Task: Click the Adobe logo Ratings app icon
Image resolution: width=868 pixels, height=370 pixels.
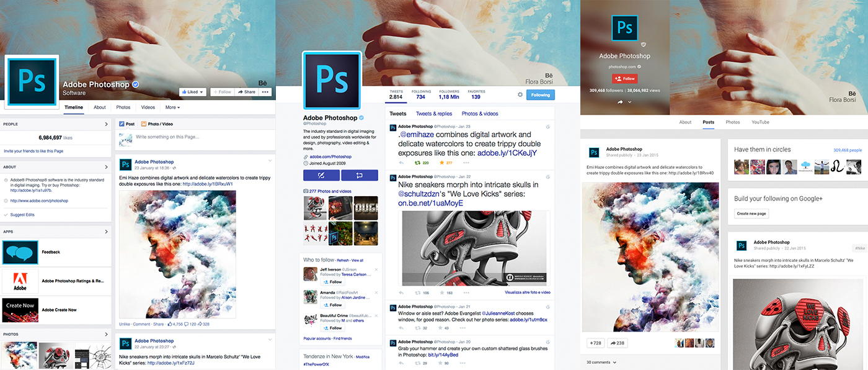Action: tap(20, 281)
